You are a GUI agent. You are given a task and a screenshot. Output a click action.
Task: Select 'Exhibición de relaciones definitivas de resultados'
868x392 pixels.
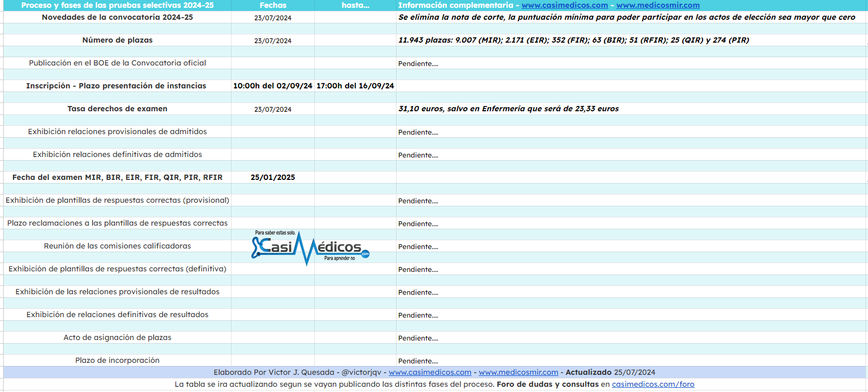(118, 315)
